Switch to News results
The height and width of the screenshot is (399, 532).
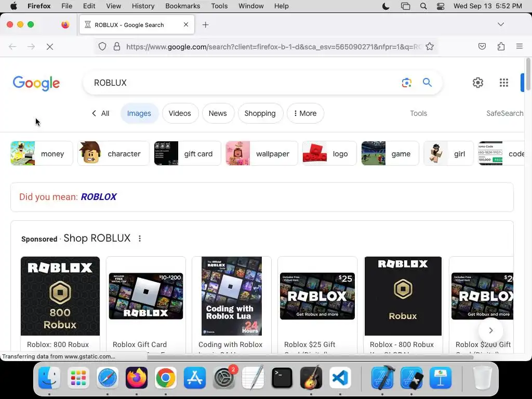click(x=218, y=113)
